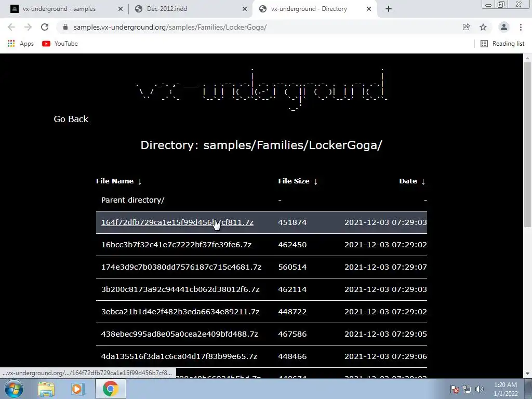Open the network tray icon

pyautogui.click(x=467, y=389)
